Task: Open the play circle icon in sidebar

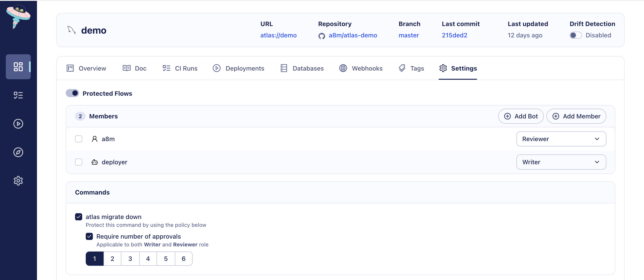Action: tap(18, 124)
